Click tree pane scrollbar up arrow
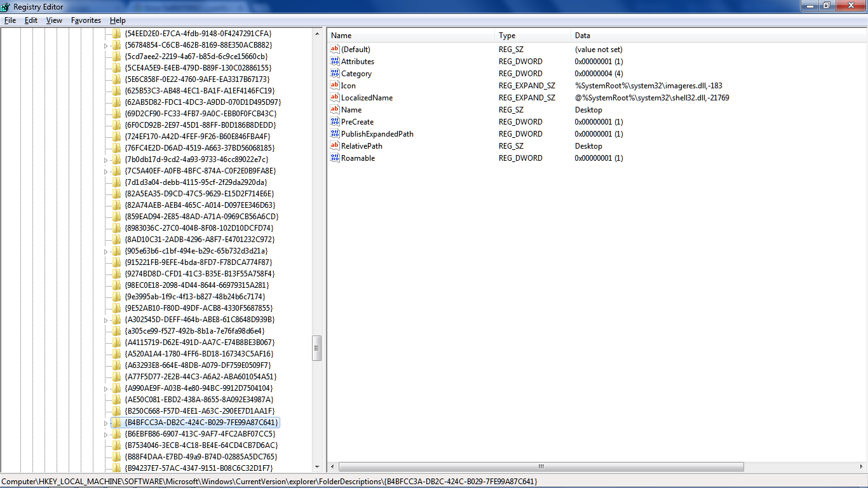This screenshot has width=868, height=488. click(x=317, y=33)
